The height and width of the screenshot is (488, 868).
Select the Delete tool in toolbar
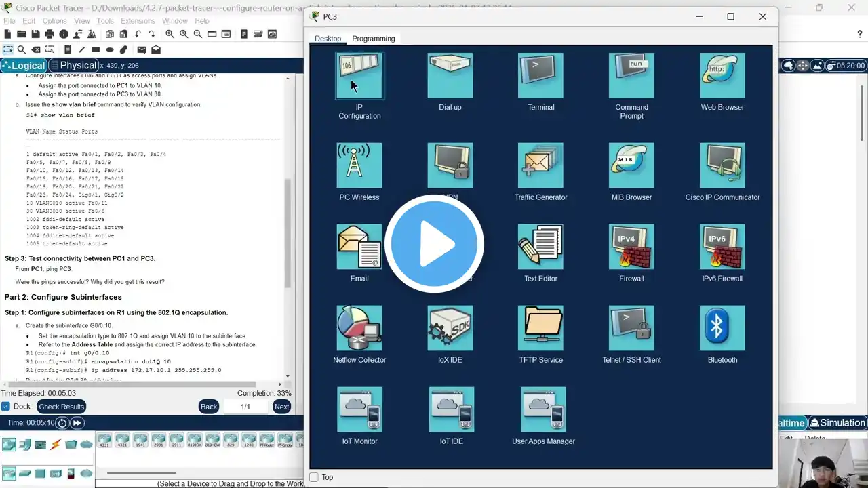[x=37, y=49]
